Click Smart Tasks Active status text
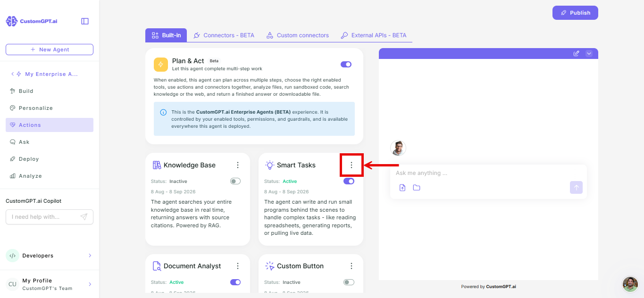 point(290,181)
